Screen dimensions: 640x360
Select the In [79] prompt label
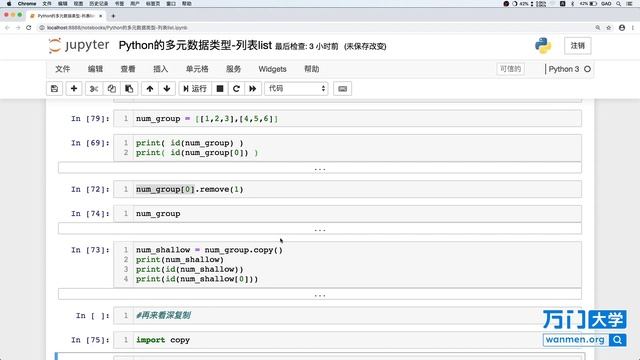[90, 119]
